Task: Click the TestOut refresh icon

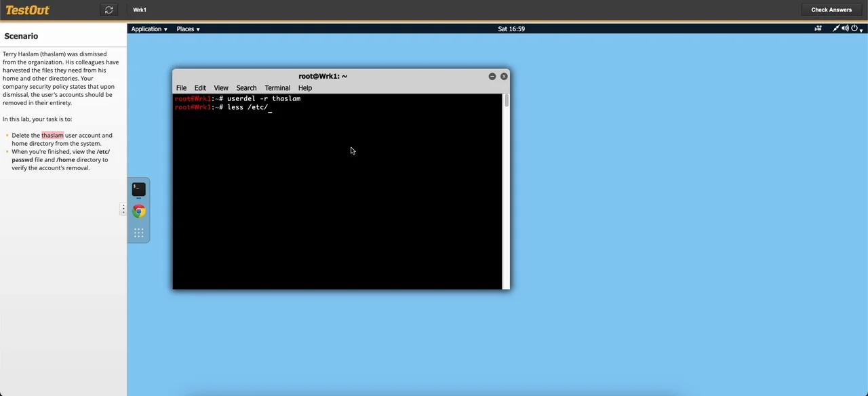Action: [x=108, y=9]
